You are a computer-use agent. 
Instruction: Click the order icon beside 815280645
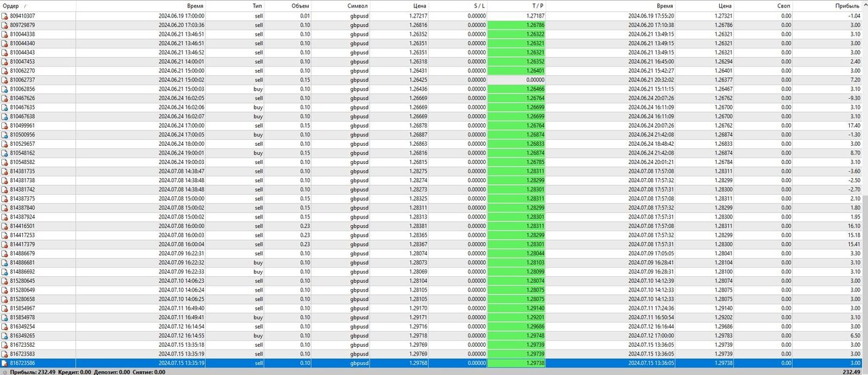[x=4, y=281]
